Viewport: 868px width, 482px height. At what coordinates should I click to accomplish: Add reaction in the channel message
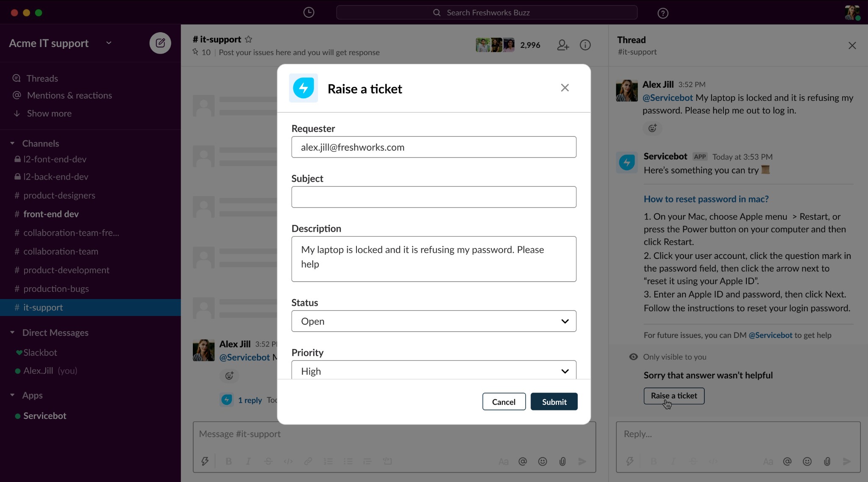point(229,375)
